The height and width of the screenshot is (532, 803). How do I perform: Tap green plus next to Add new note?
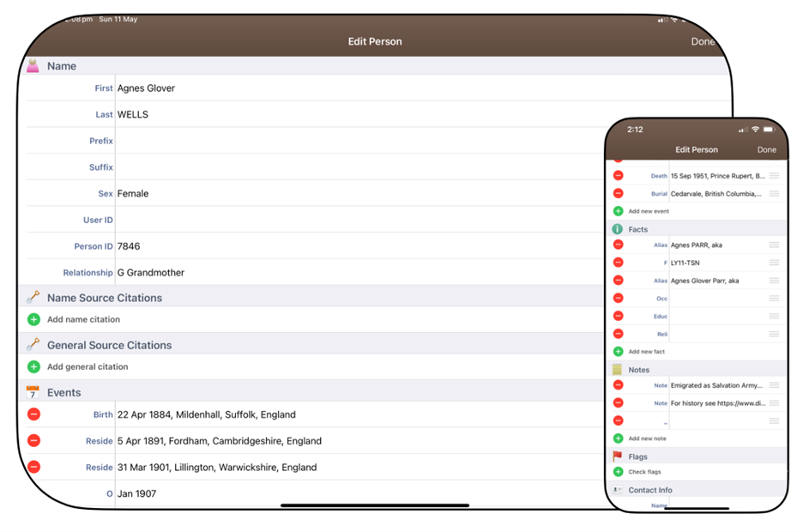(x=618, y=438)
